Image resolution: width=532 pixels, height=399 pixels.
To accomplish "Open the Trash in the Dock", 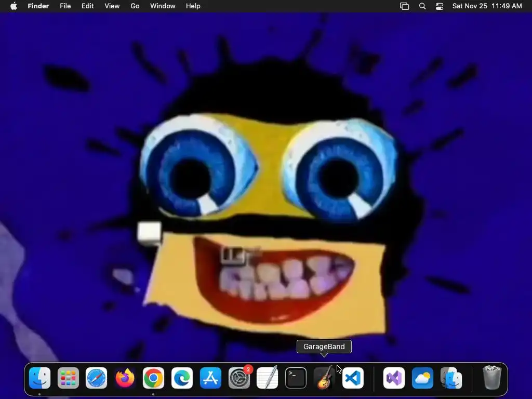I will (492, 377).
